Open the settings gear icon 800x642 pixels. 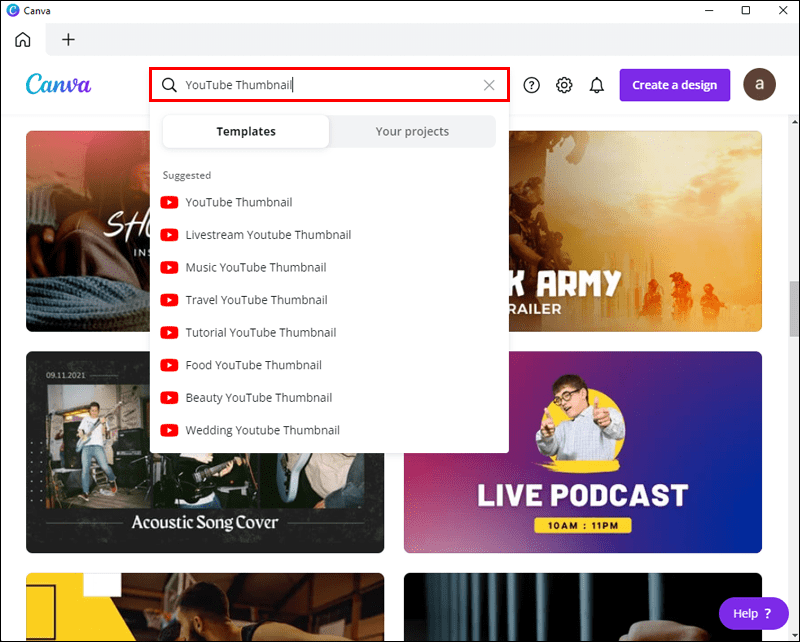[564, 85]
